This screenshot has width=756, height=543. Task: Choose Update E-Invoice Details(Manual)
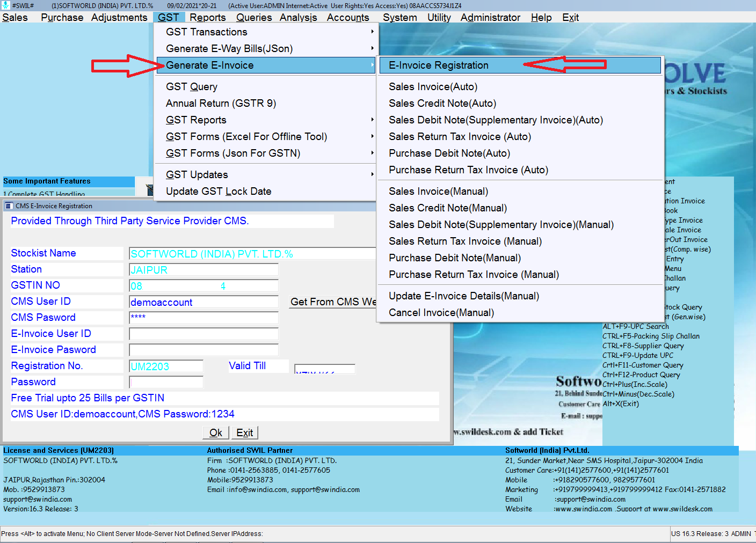(520, 296)
